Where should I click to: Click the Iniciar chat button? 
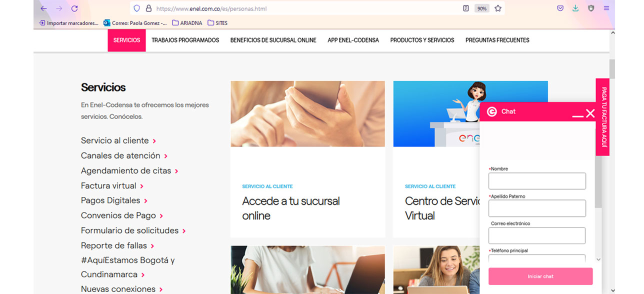pyautogui.click(x=540, y=276)
